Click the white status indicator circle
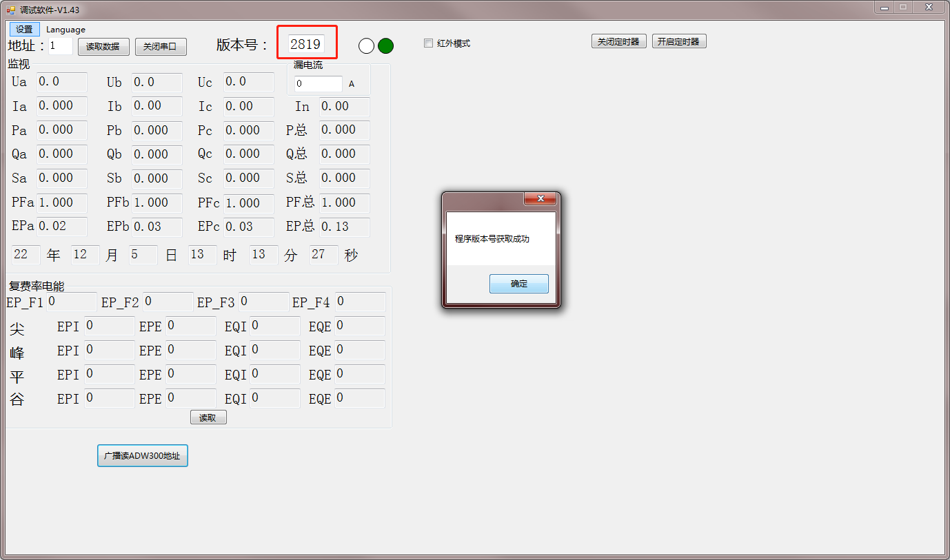Image resolution: width=950 pixels, height=560 pixels. tap(367, 46)
